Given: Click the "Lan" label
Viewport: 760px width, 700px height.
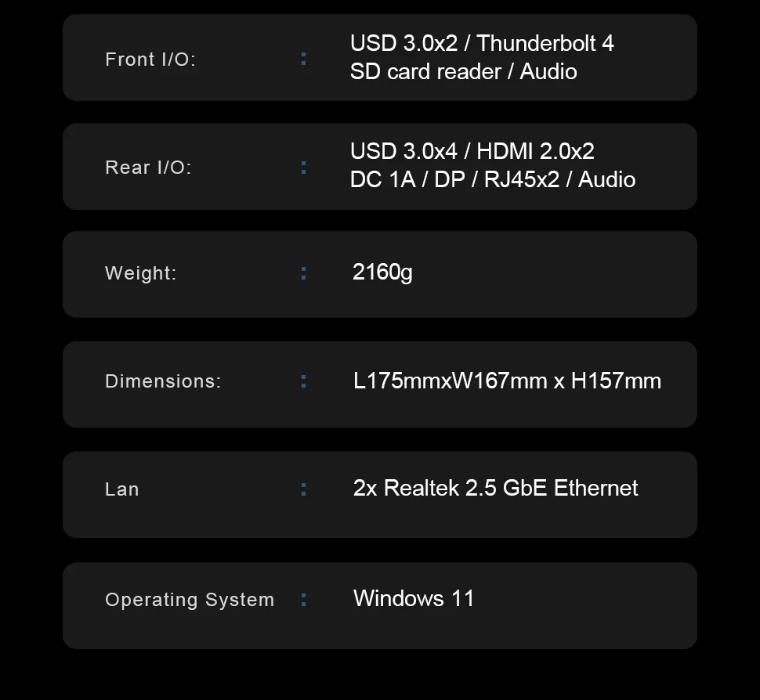Looking at the screenshot, I should (121, 489).
